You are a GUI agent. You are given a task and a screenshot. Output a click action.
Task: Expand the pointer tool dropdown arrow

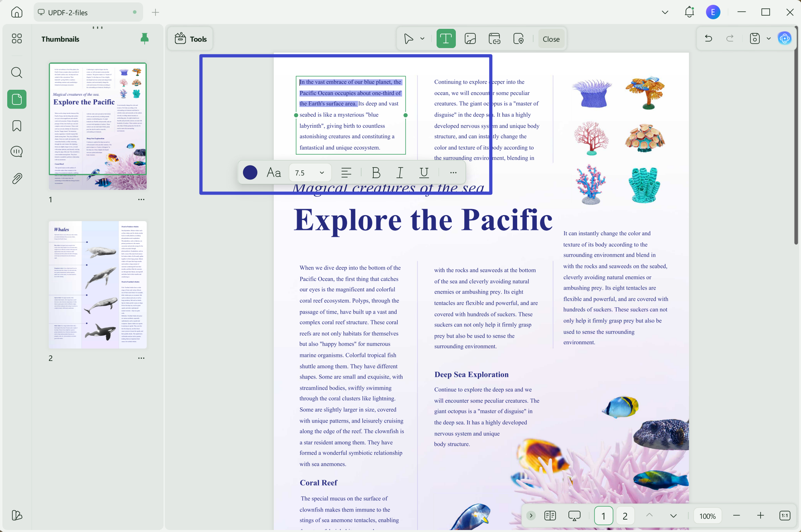422,39
